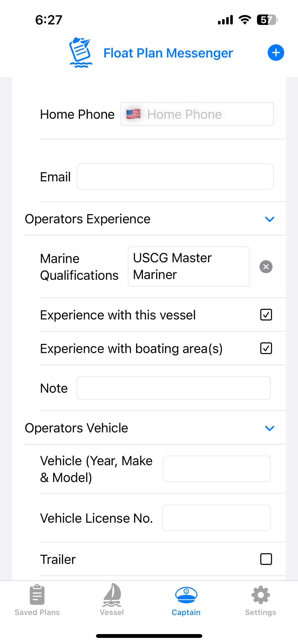
Task: Focus the Vehicle Year, Make & Model field
Action: (x=216, y=469)
